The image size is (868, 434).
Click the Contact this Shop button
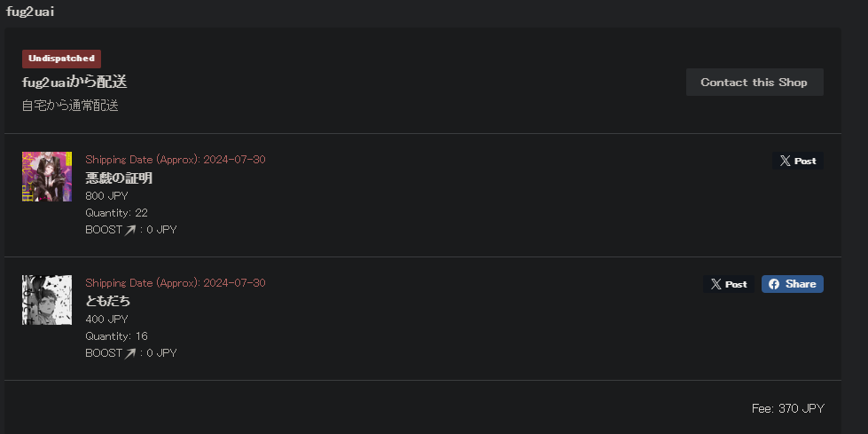[x=754, y=83]
